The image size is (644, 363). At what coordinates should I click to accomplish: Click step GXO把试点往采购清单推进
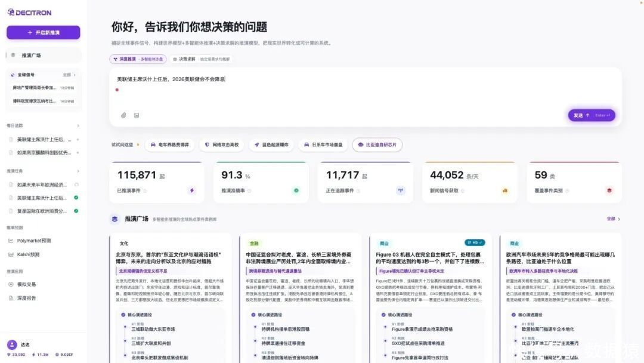pos(417,343)
